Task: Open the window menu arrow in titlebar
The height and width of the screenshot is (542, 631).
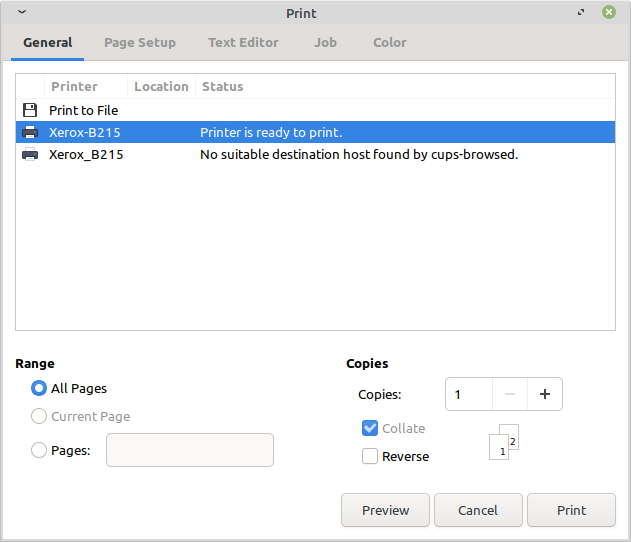Action: [22, 13]
